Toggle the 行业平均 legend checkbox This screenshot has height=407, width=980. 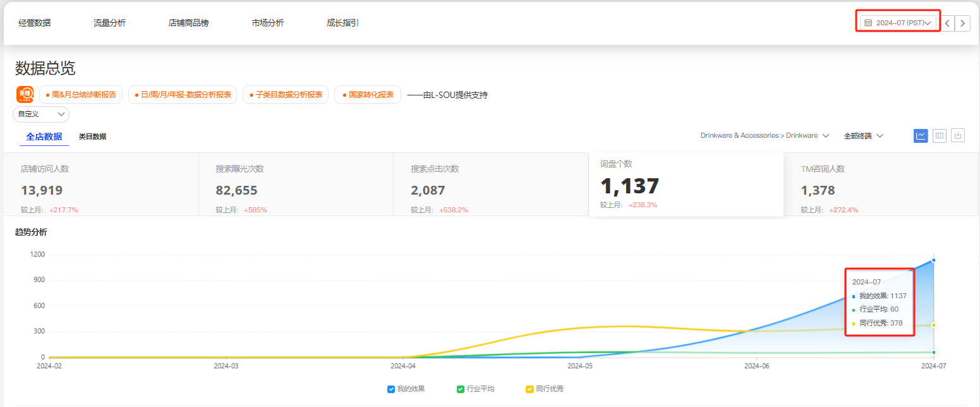[x=461, y=389]
